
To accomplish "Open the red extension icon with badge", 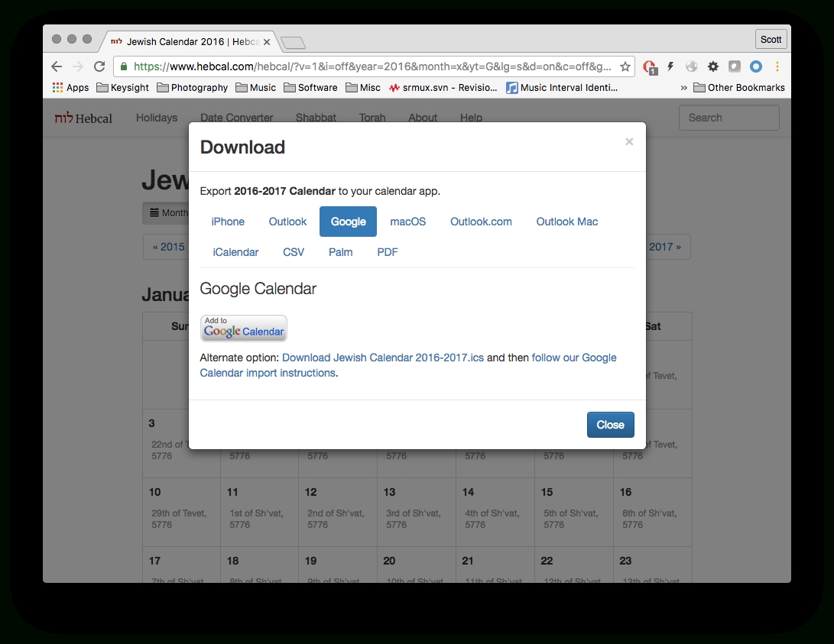I will click(x=650, y=67).
